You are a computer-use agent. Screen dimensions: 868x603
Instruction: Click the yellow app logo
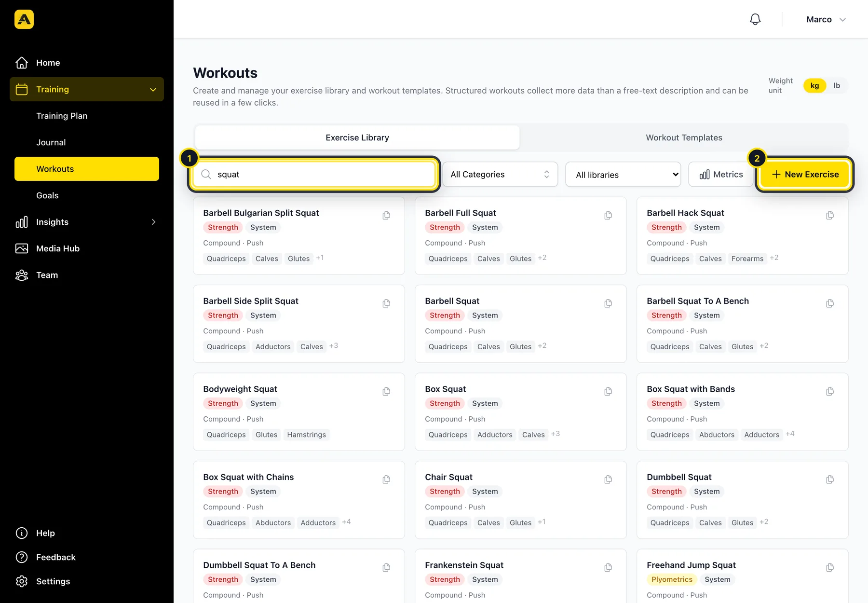point(24,19)
